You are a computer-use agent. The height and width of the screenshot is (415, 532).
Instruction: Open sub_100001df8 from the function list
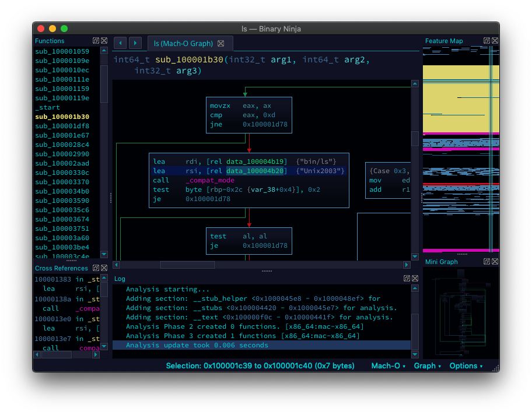62,126
